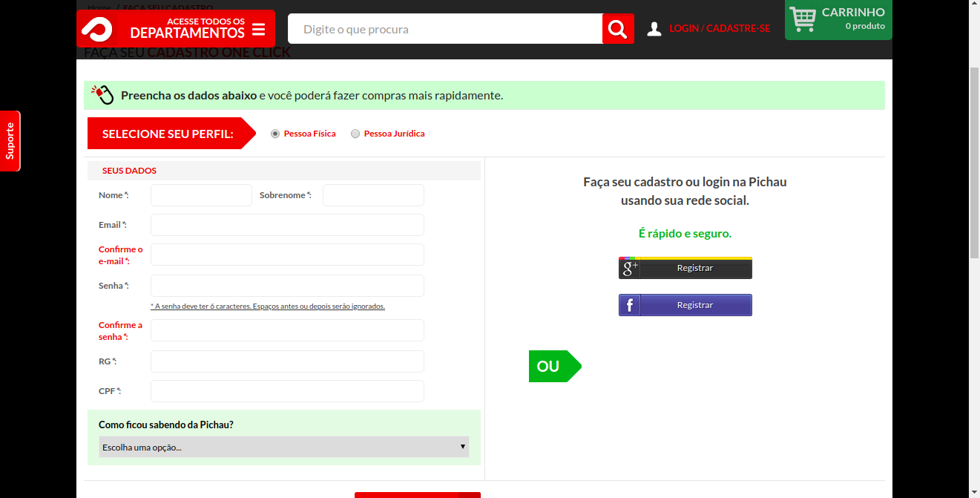The width and height of the screenshot is (980, 498).
Task: Click LOGIN / CADASTRE-SE link
Action: coord(720,29)
